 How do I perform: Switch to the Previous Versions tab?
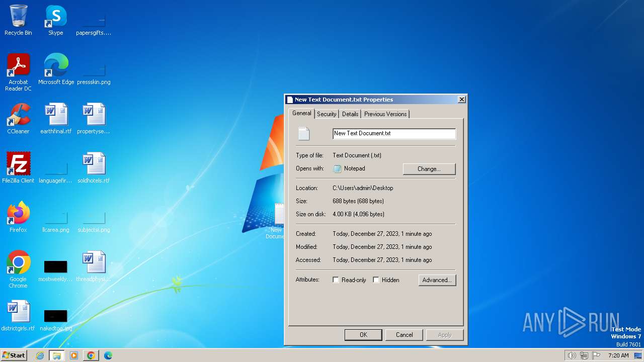pyautogui.click(x=385, y=114)
